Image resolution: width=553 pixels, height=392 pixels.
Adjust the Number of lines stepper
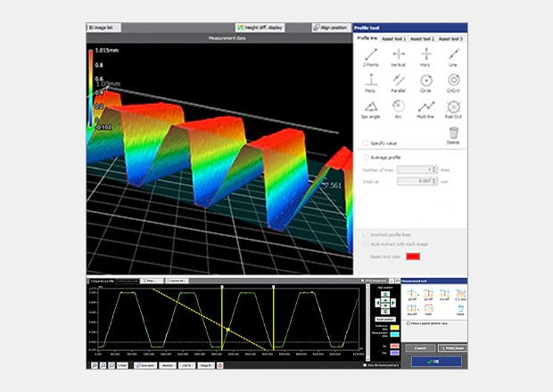point(433,169)
